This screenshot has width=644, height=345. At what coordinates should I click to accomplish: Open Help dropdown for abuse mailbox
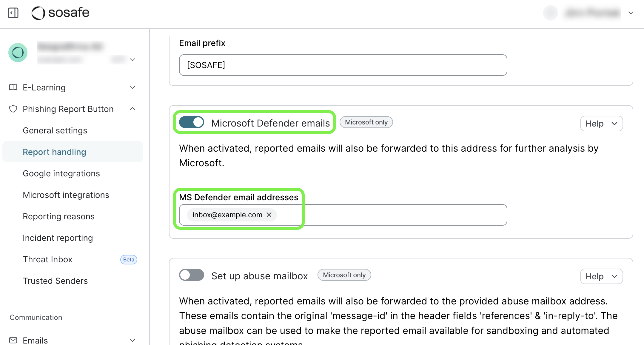[601, 276]
